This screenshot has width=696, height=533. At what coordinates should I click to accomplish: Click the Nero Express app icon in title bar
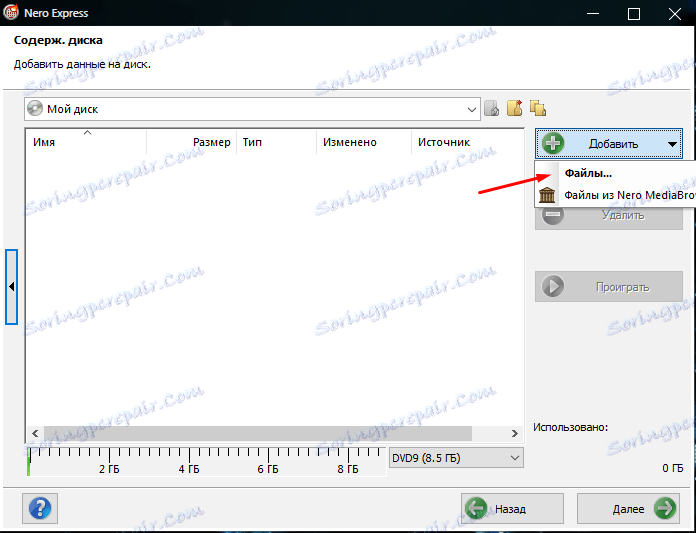coord(11,12)
